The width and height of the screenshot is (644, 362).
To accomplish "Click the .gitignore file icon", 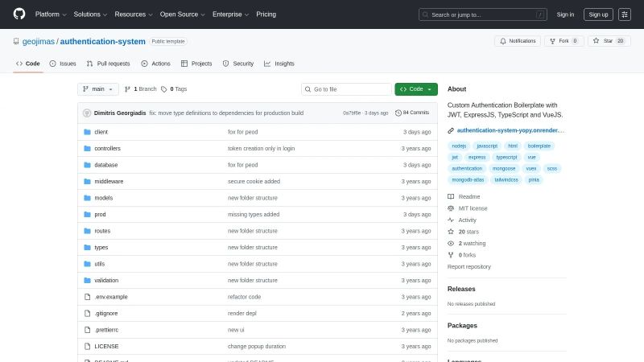I will click(87, 313).
